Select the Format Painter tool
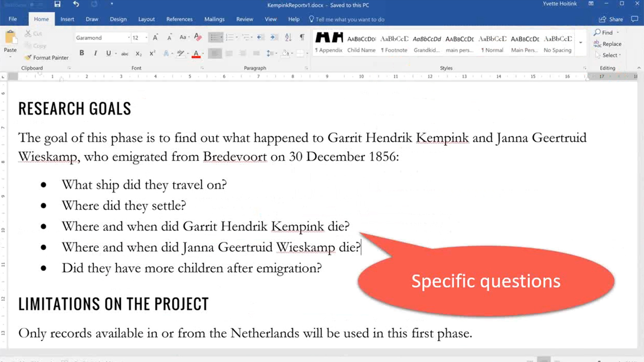 (x=46, y=57)
